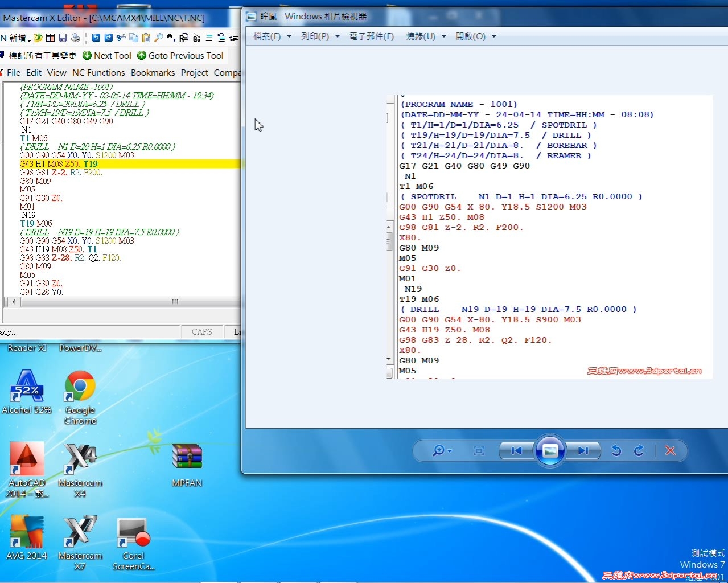
Task: Click the lines-list icon next to Go To
Action: (209, 38)
